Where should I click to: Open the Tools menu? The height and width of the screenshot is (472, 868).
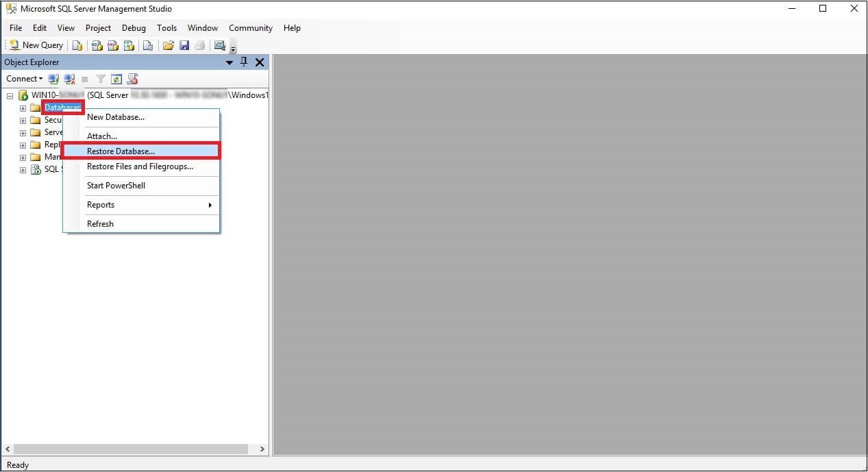coord(167,28)
